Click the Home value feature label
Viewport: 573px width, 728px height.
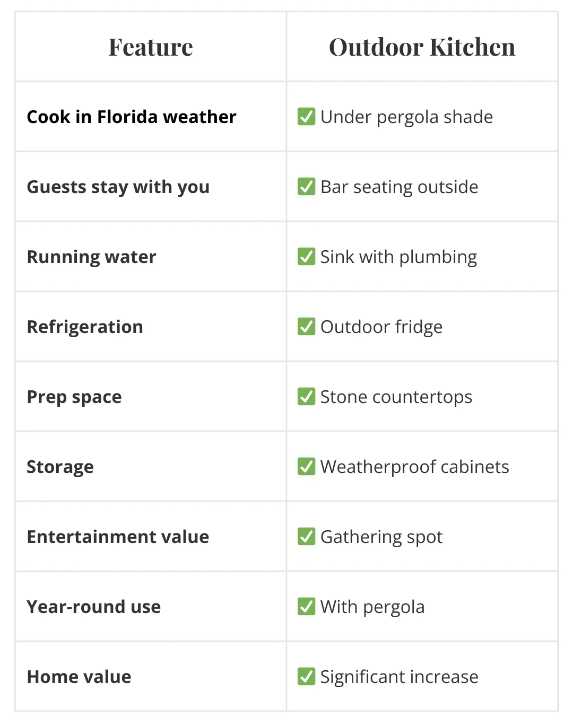coord(79,677)
